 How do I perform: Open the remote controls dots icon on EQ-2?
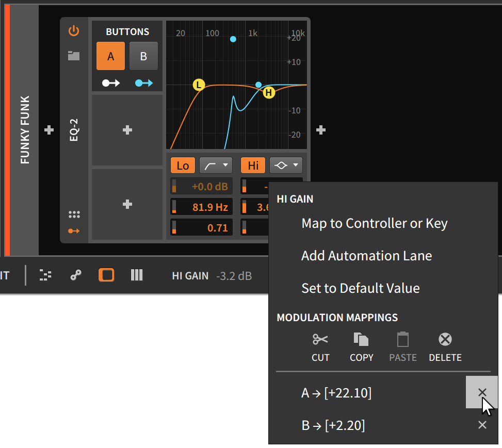click(x=74, y=214)
